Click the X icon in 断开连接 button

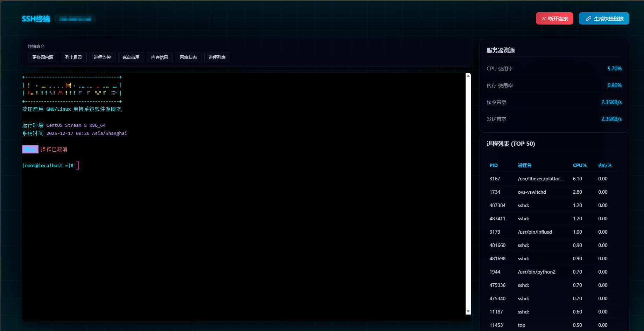click(x=544, y=19)
